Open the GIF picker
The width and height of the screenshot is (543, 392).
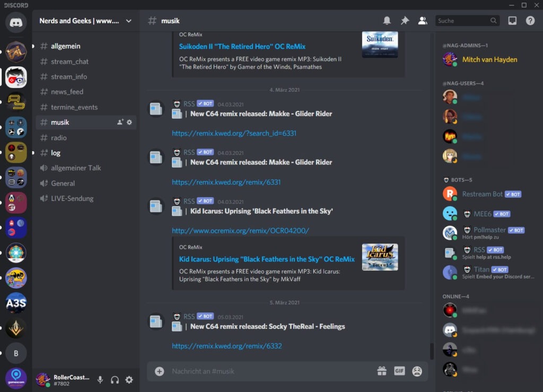click(x=399, y=371)
